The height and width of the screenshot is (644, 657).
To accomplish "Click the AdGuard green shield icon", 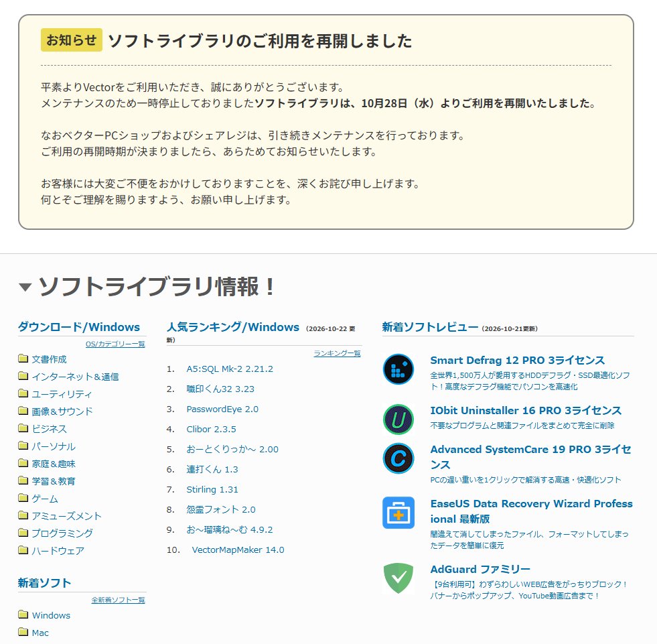I will (398, 578).
